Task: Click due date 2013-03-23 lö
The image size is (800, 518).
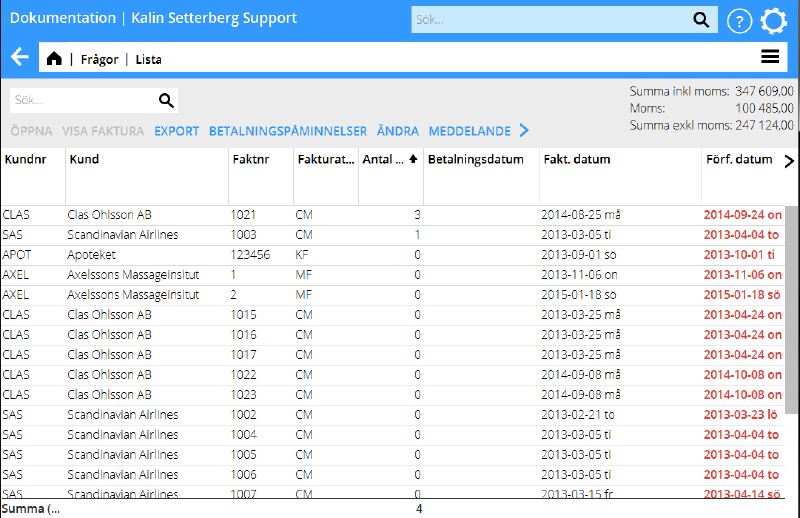Action: 740,414
